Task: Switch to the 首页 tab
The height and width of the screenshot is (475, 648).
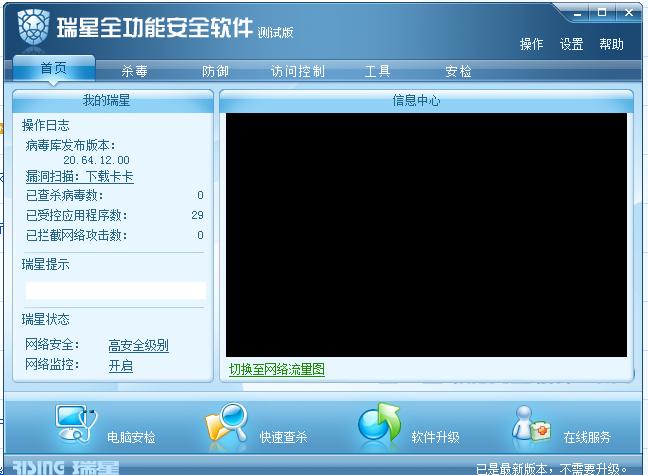Action: 54,69
